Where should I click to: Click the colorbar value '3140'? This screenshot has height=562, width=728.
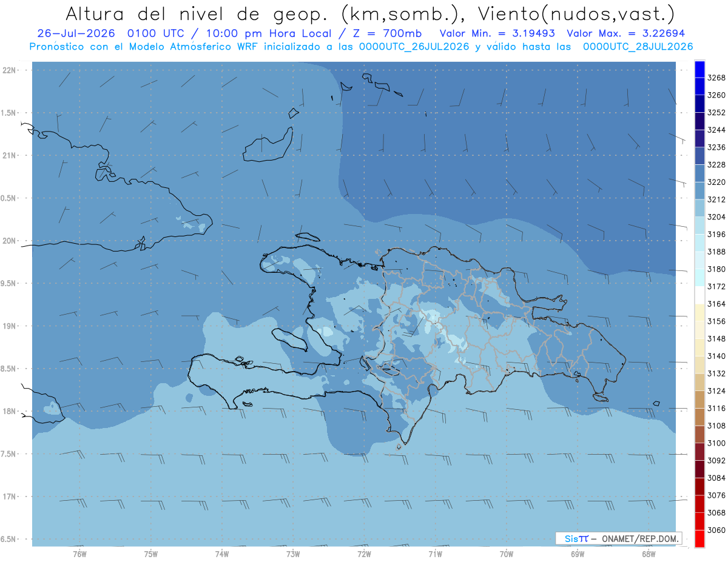716,356
